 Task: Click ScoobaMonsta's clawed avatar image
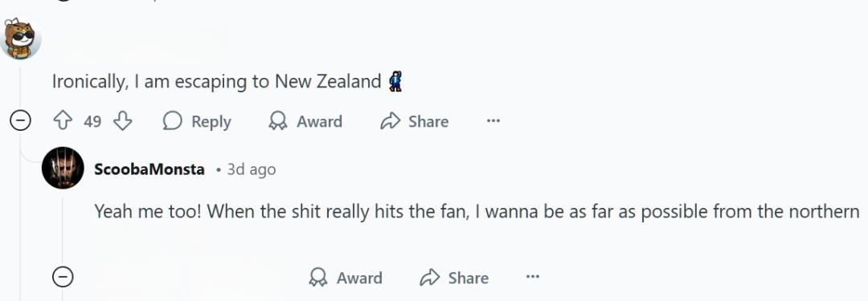click(x=63, y=169)
